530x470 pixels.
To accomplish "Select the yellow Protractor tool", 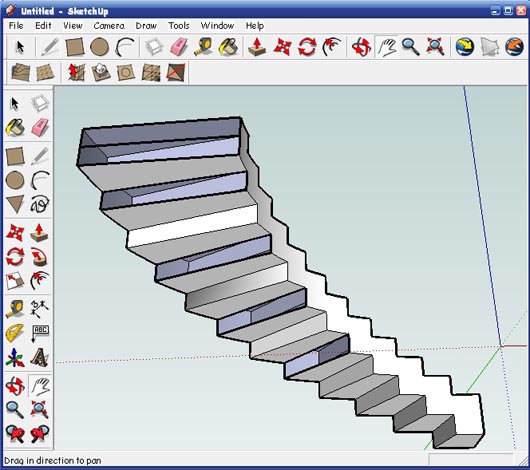I will point(15,333).
